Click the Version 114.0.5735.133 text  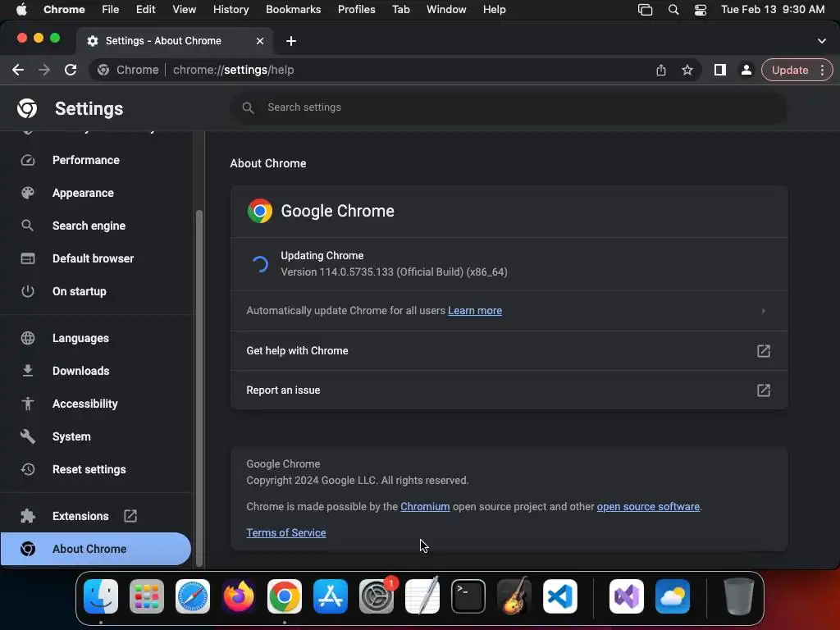coord(394,272)
